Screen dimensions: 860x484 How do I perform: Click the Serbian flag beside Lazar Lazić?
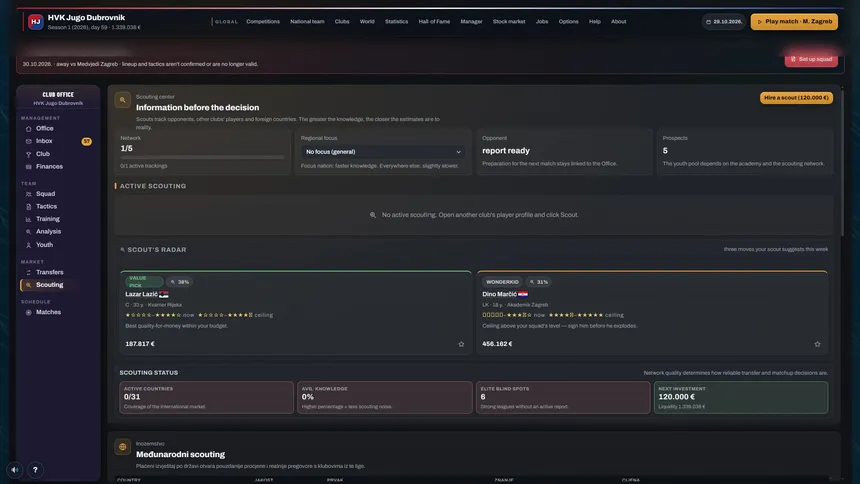click(x=163, y=295)
